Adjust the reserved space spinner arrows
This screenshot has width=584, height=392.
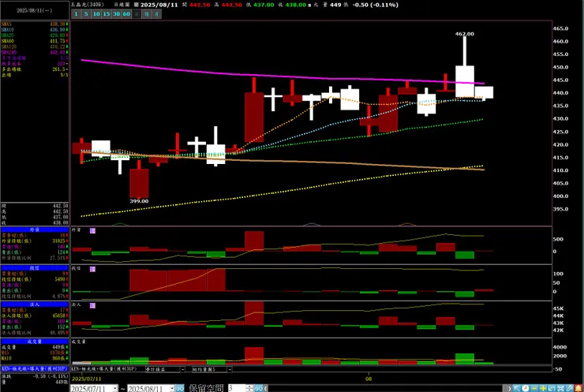[249, 388]
